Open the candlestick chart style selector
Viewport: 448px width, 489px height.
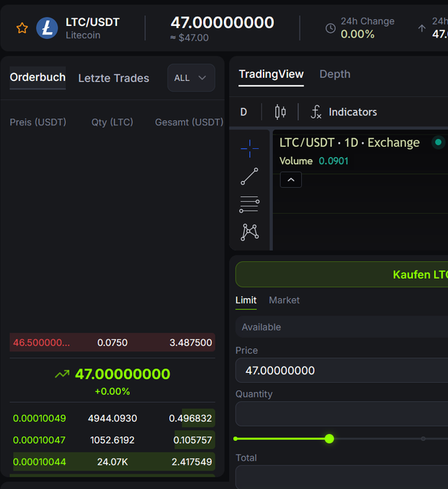(280, 112)
